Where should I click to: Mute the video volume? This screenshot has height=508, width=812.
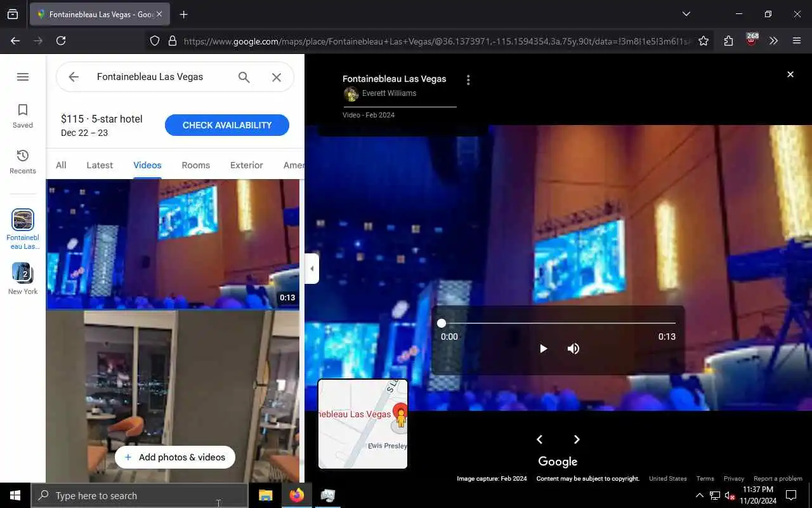[x=573, y=349]
